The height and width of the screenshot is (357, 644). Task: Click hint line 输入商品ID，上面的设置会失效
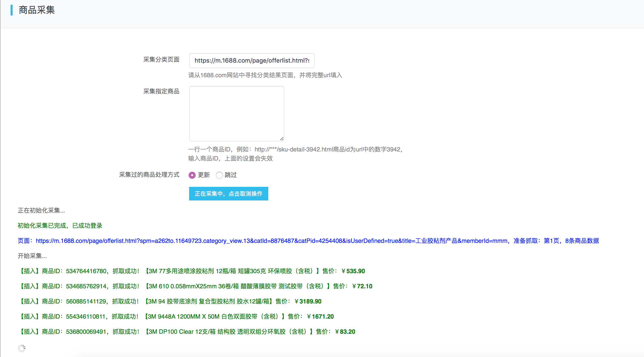pos(230,159)
